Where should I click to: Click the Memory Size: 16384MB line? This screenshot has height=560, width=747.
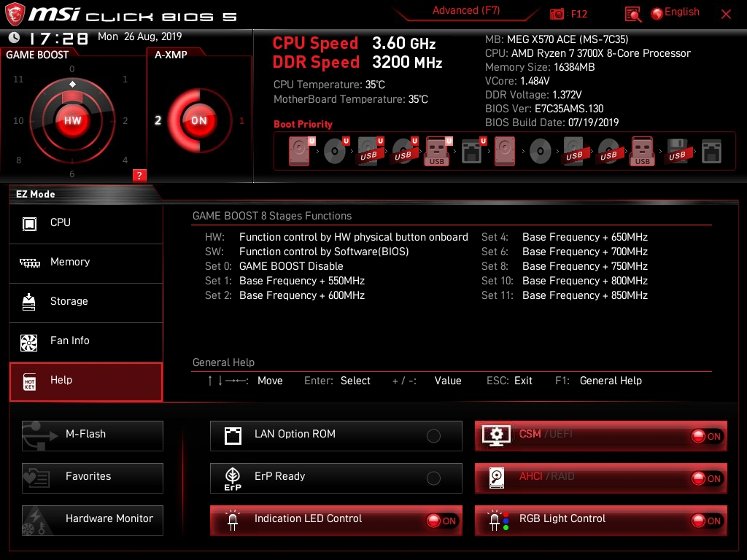pyautogui.click(x=540, y=67)
